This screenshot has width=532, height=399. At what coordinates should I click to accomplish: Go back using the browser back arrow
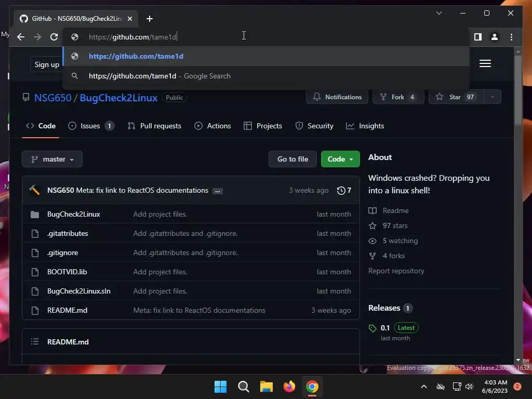(x=21, y=37)
